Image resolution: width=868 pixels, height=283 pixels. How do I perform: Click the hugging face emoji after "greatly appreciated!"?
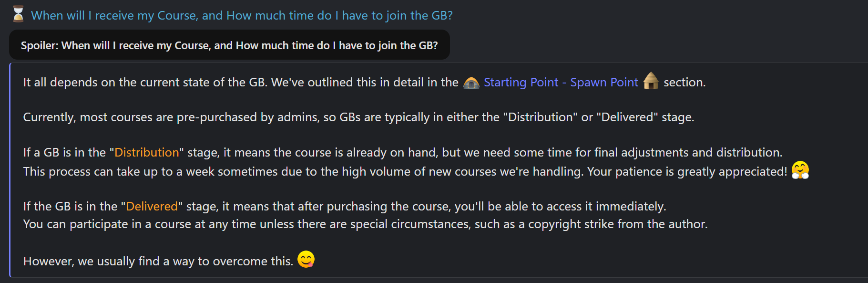(x=800, y=170)
